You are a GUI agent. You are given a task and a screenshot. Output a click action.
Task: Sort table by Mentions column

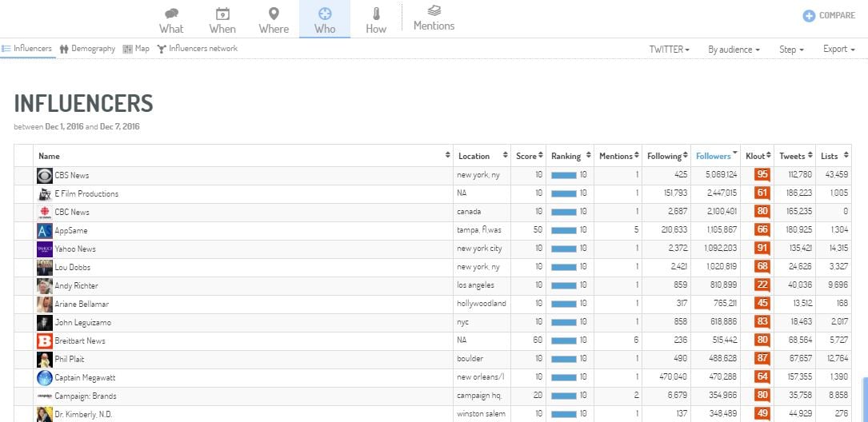coord(618,156)
